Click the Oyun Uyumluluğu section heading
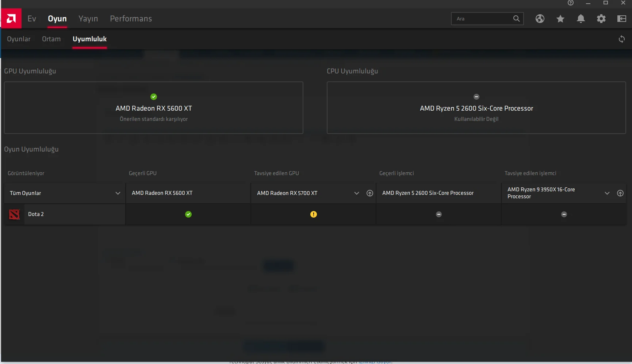 [x=31, y=149]
